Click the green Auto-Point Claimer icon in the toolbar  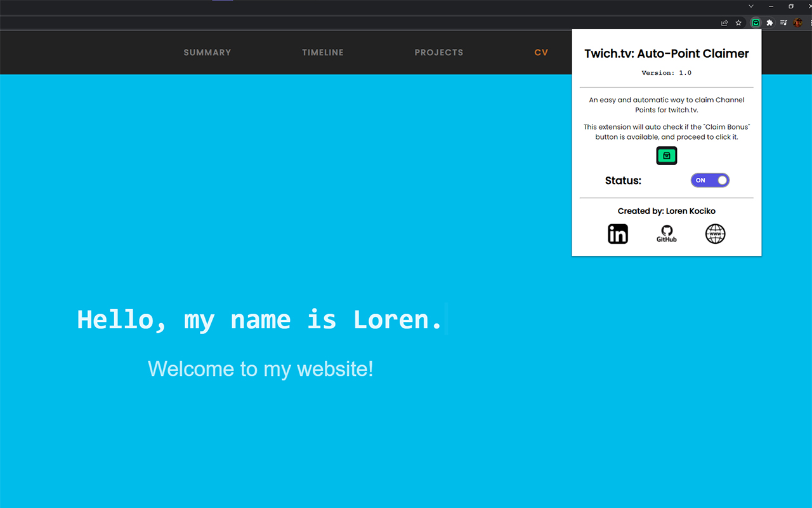pyautogui.click(x=755, y=22)
